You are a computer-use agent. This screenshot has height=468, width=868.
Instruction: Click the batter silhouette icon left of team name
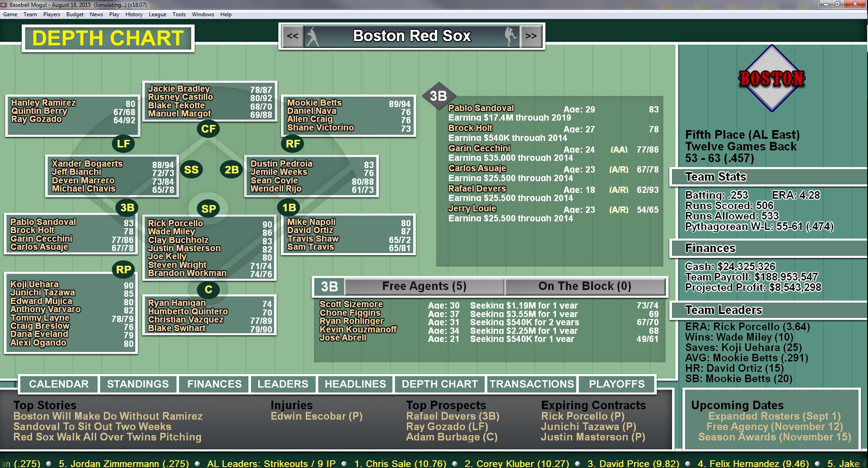coord(313,36)
